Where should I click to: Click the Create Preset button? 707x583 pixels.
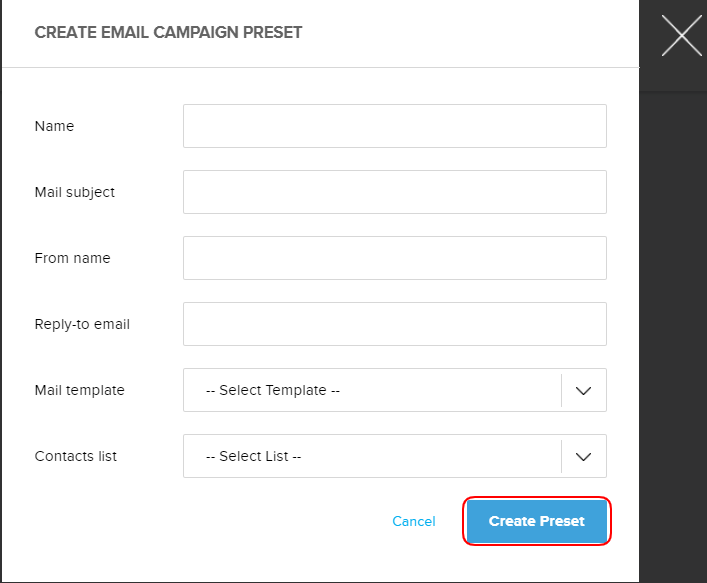coord(537,521)
